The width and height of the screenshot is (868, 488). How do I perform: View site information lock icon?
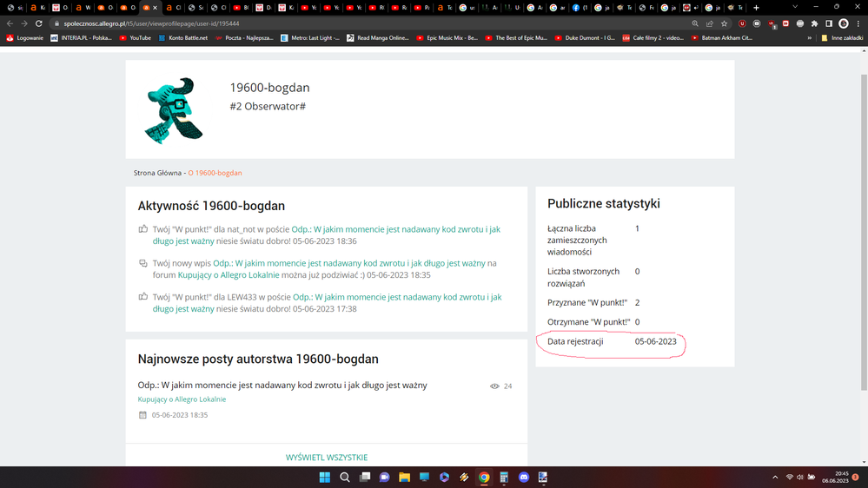coord(56,23)
